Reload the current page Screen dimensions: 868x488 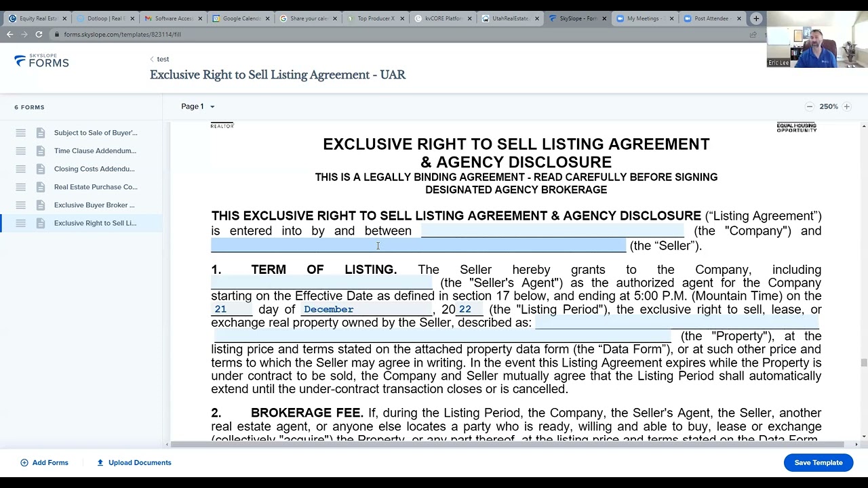coord(39,34)
